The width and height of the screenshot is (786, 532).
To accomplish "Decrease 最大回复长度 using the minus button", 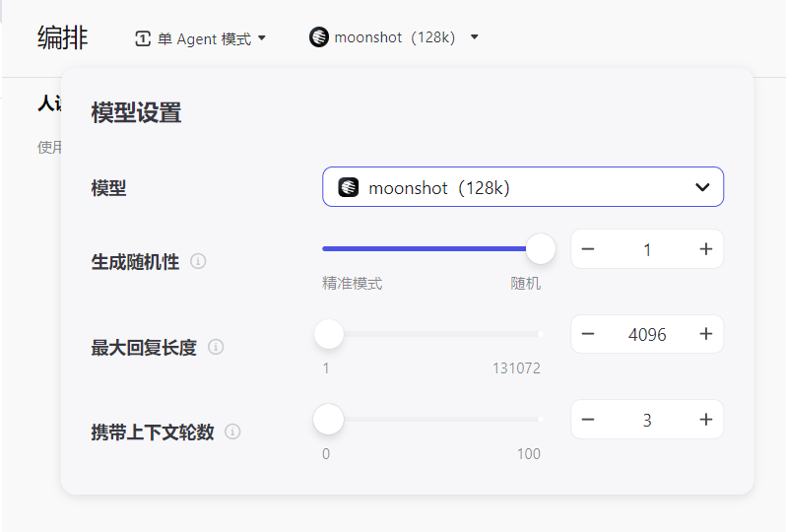I will pos(588,334).
